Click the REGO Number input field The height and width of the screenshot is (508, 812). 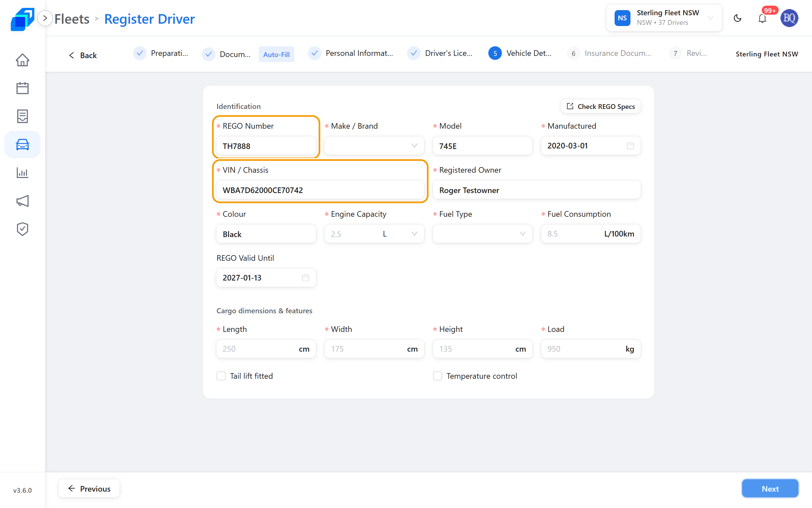(266, 146)
